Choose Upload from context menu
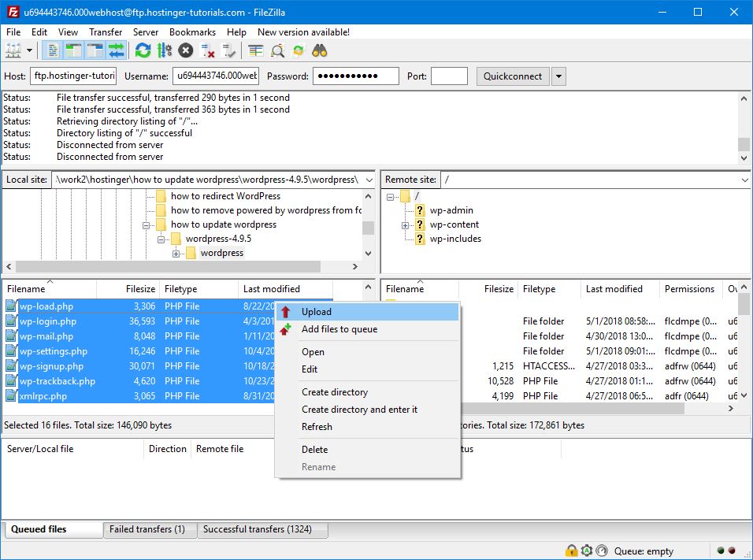Screen dimensions: 753x560 pyautogui.click(x=368, y=312)
